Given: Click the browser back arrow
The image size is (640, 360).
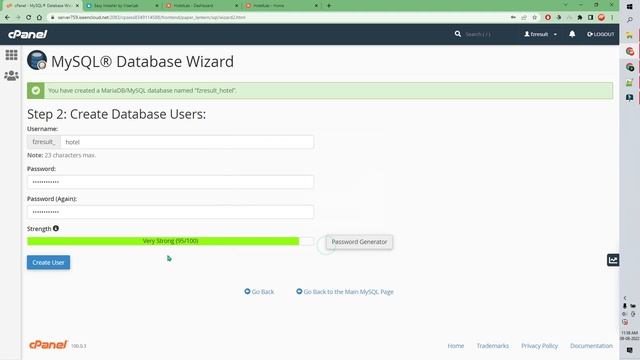Looking at the screenshot, I should click(x=7, y=18).
